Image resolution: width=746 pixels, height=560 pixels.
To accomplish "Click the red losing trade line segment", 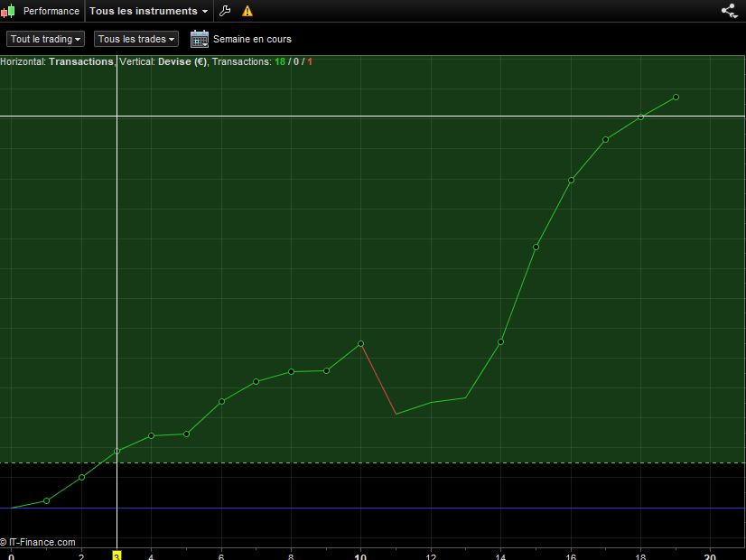I will [378, 378].
